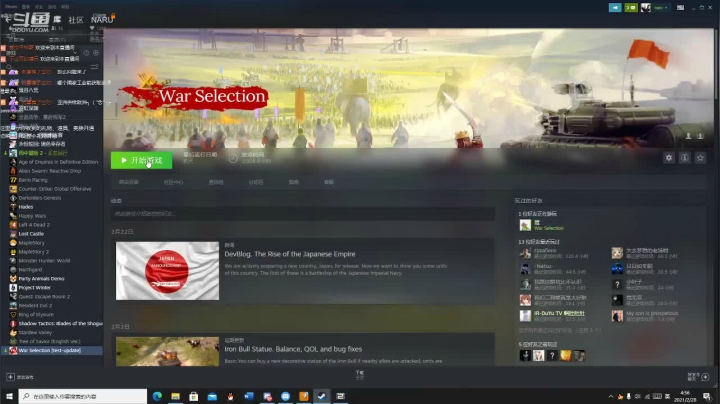Screen dimensions: 720x404
Task: Select Shadow Tactics: Blades of the Shogun
Action: pyautogui.click(x=60, y=323)
